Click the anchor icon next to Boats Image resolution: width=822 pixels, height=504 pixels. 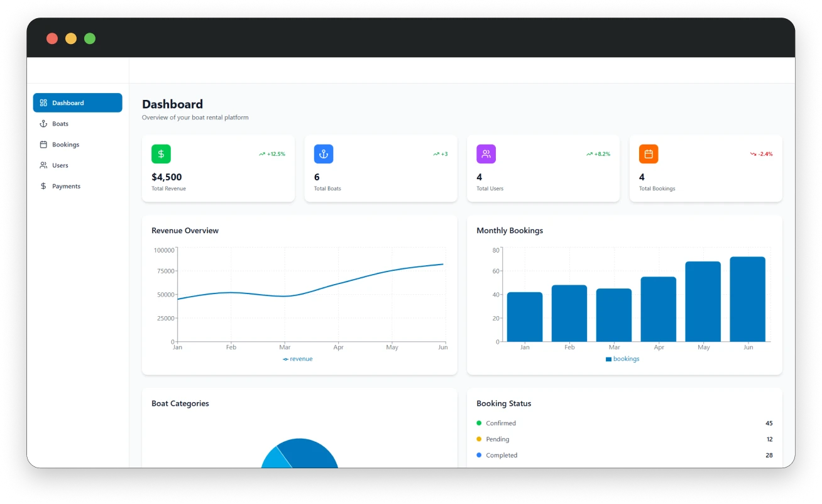(43, 123)
